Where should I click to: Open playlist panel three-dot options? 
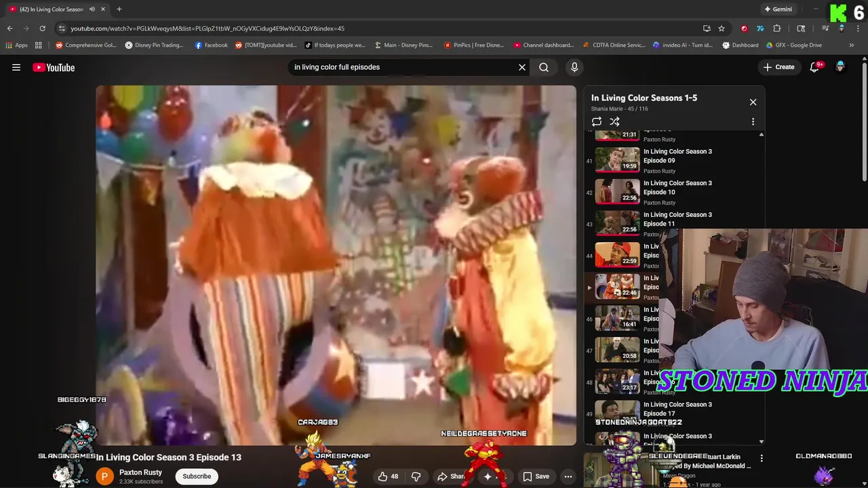tap(753, 122)
